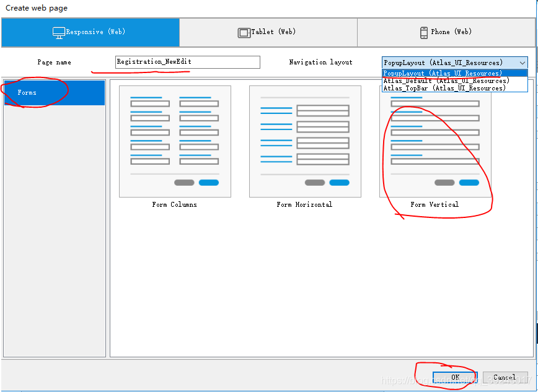Select the Forms category in left list

[x=55, y=93]
